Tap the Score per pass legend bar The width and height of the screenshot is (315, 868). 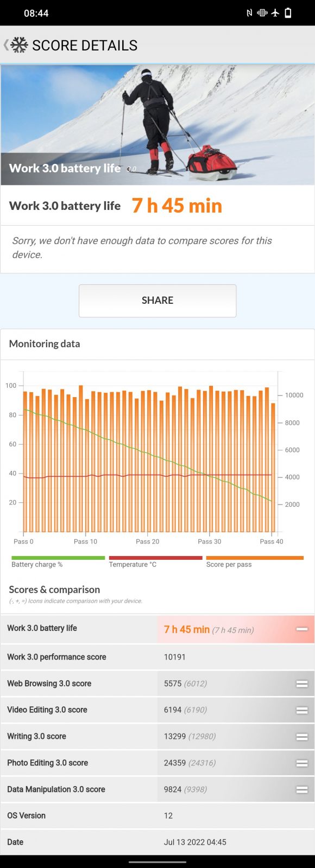(255, 558)
